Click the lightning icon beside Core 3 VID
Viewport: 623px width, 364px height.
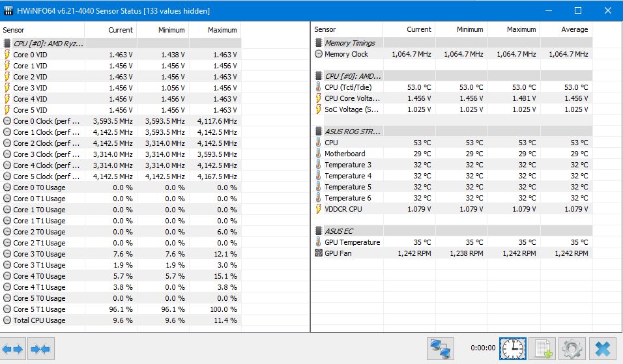click(x=7, y=88)
